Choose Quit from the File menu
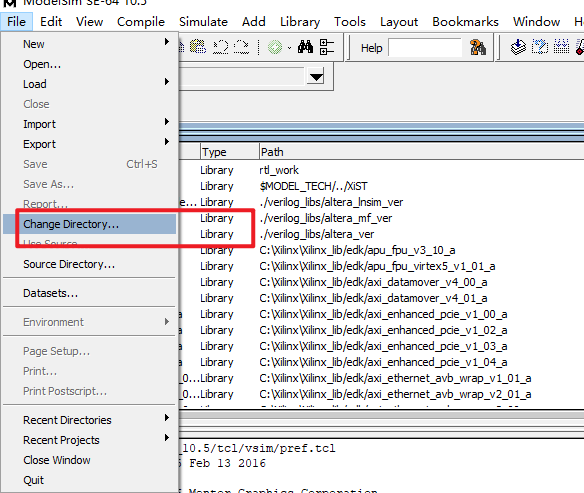Screen dimensions: 584x493 [x=89, y=480]
